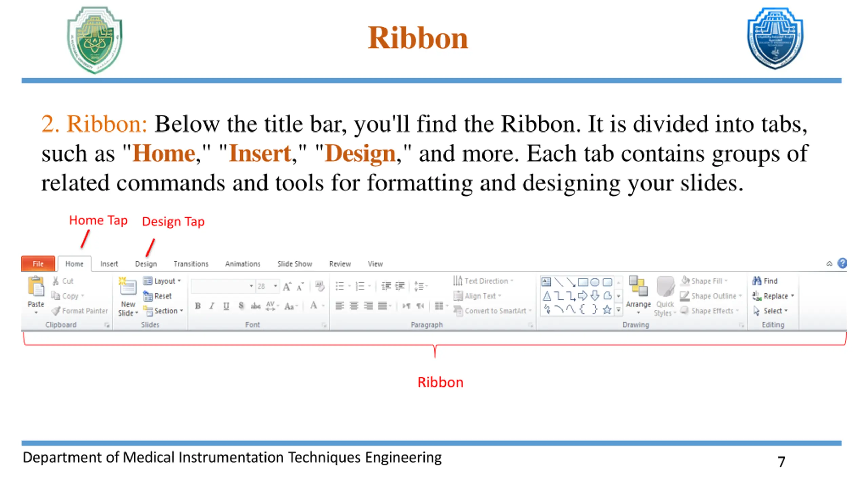Screen dimensions: 868x488
Task: Click the Increase List Level icon
Action: point(400,286)
